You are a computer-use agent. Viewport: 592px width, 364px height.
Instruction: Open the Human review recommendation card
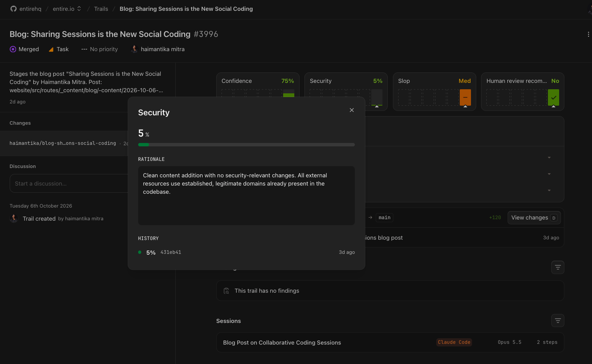tap(523, 91)
